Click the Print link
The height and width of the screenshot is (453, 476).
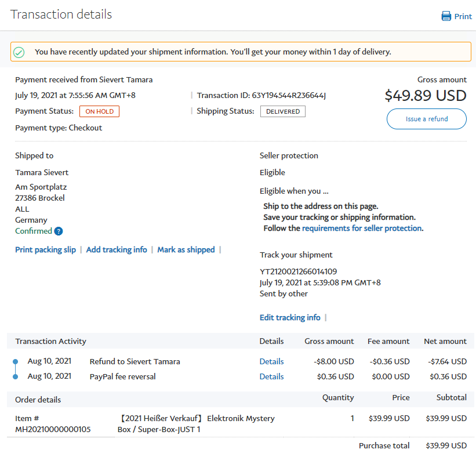click(463, 16)
